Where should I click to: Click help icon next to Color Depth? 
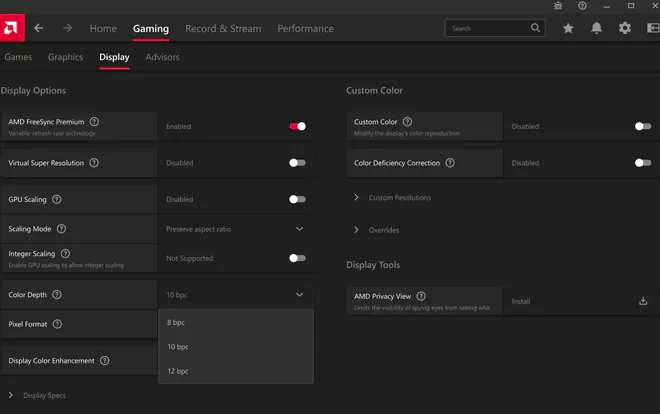(x=57, y=295)
